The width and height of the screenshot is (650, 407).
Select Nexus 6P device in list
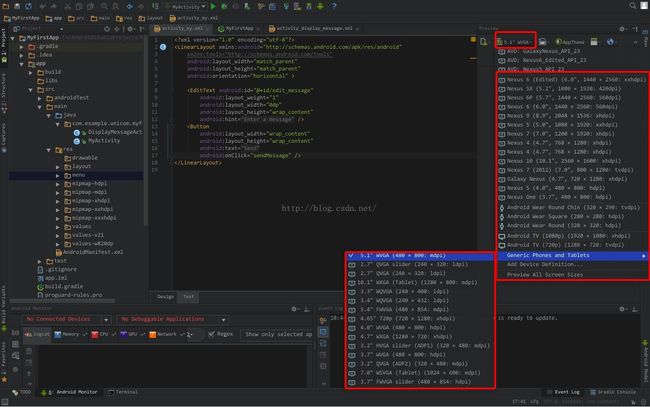point(572,98)
